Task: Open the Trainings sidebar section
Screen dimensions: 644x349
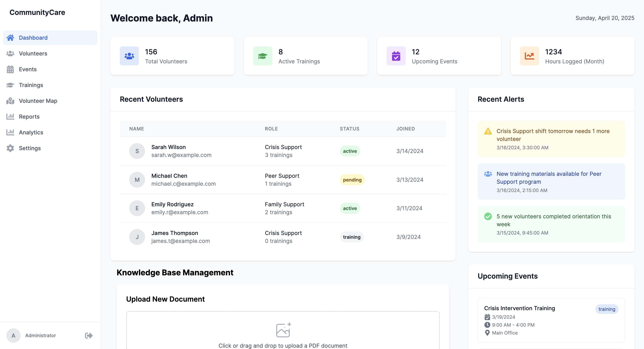Action: coord(31,85)
